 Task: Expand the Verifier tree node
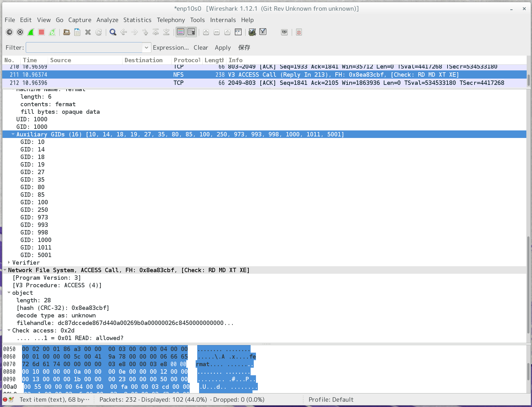tap(9, 262)
